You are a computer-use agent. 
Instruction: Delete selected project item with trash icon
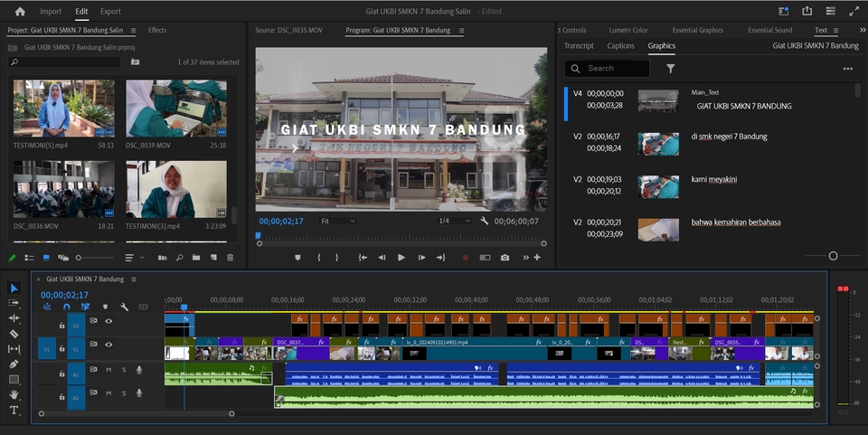(x=231, y=258)
